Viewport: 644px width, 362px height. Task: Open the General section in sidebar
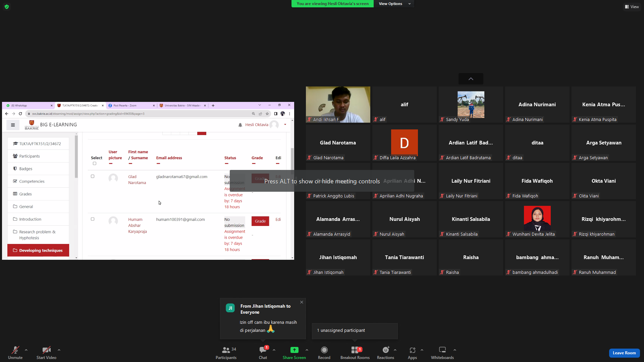click(38, 207)
